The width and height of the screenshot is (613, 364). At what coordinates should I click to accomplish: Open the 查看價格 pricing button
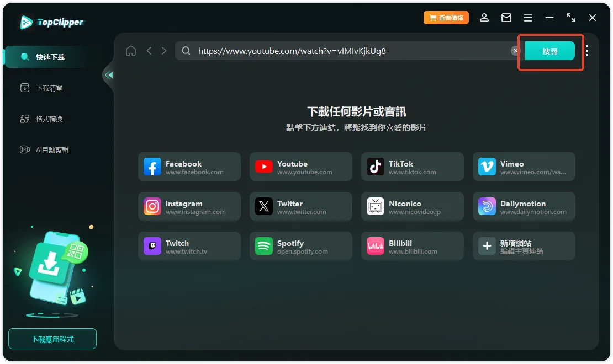446,18
